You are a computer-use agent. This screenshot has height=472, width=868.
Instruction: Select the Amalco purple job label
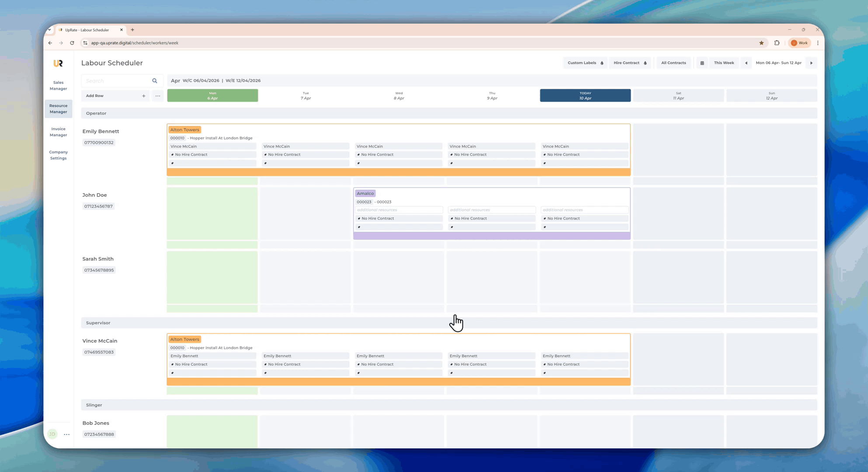point(365,193)
